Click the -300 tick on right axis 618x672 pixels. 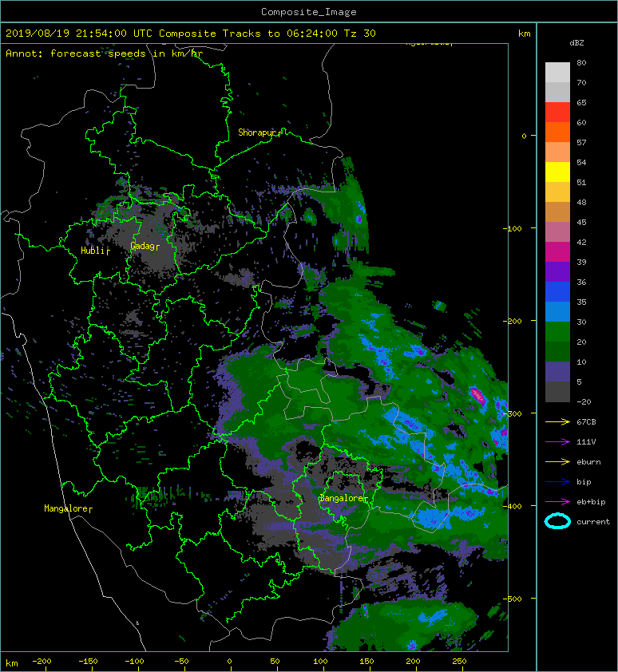(512, 413)
